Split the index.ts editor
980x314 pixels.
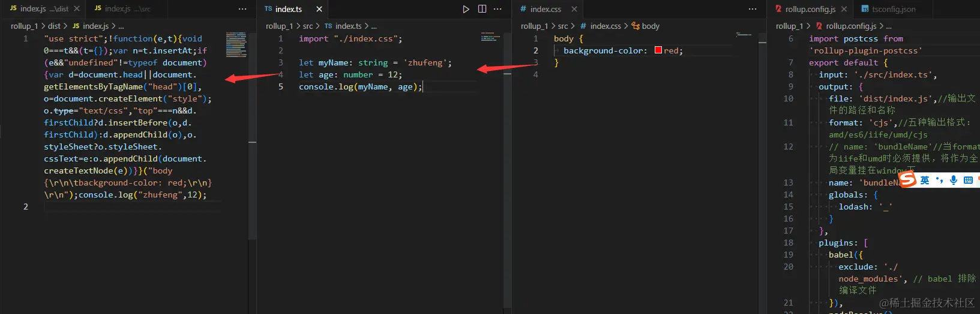[482, 9]
